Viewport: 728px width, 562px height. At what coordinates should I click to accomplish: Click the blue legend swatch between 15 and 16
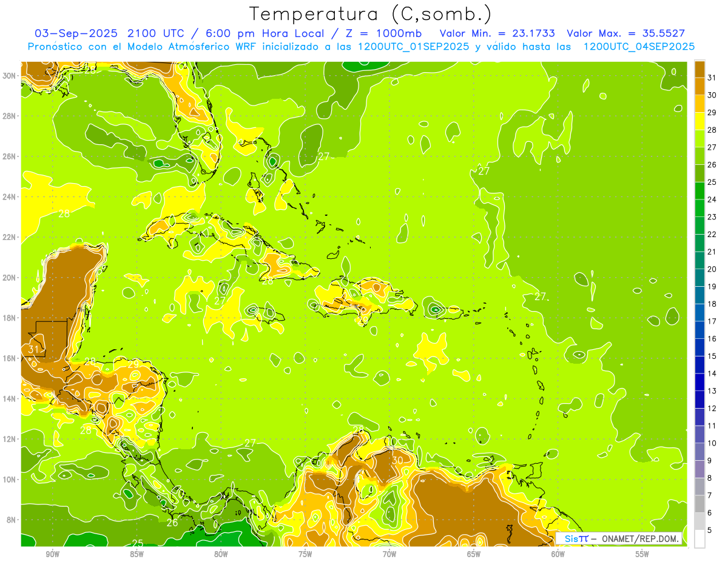699,347
